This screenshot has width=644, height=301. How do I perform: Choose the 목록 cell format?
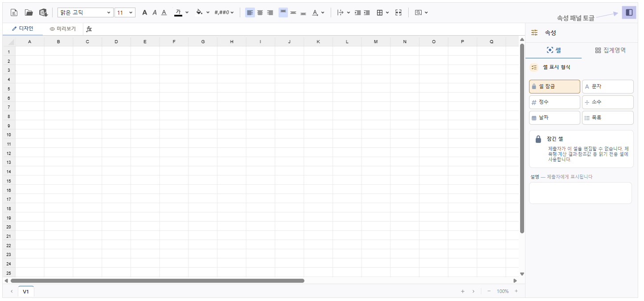coord(607,118)
